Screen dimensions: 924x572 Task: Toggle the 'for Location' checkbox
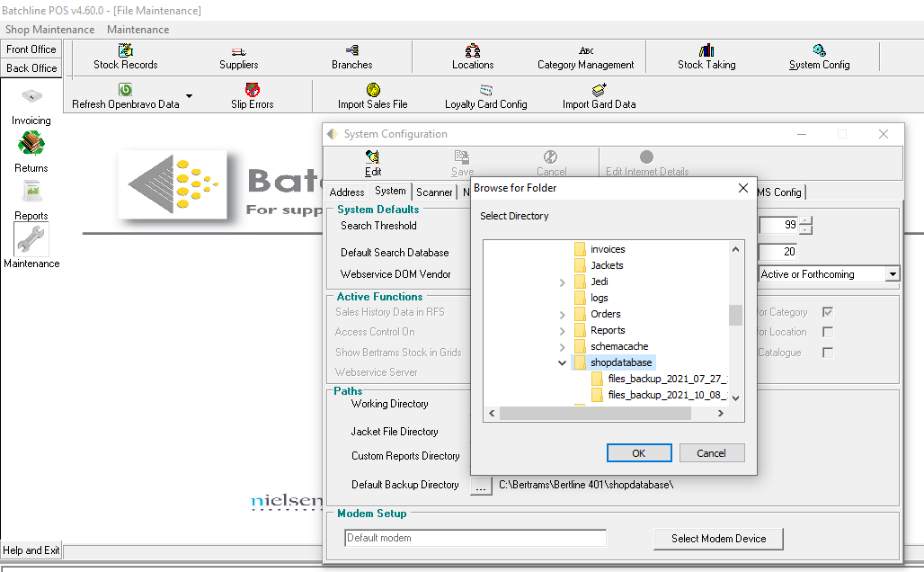(828, 332)
